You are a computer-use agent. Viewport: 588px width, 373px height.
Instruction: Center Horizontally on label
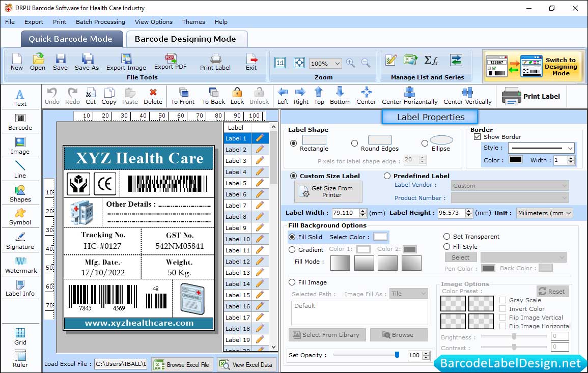pyautogui.click(x=410, y=96)
